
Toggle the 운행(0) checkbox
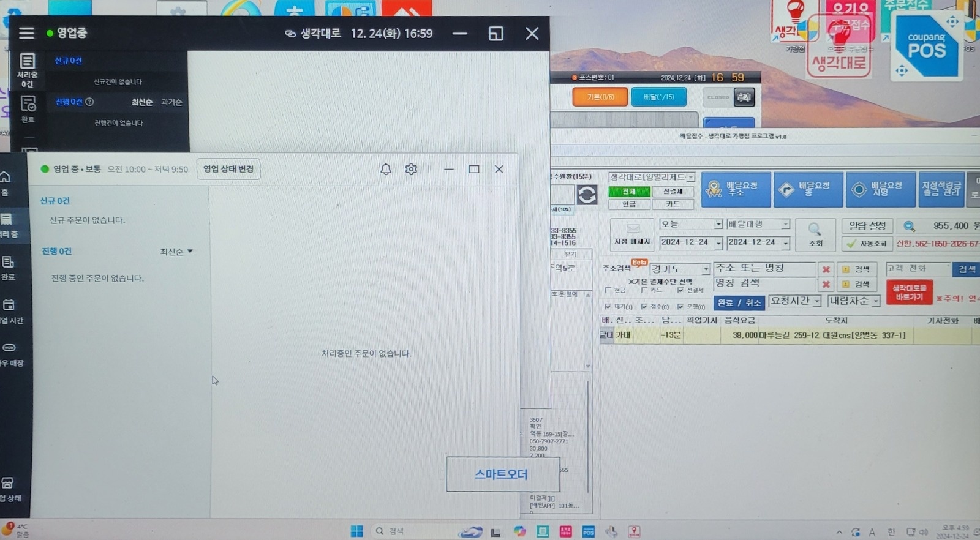click(680, 306)
